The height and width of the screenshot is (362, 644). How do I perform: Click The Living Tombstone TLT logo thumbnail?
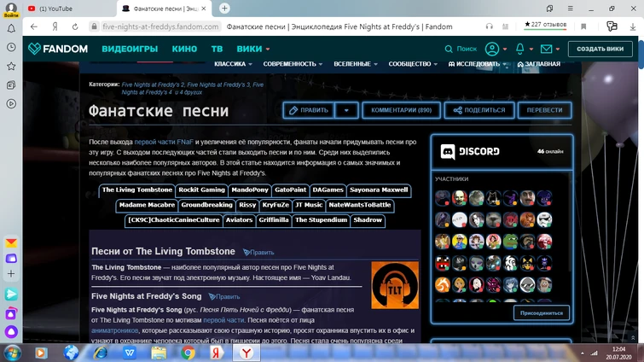[x=395, y=285]
